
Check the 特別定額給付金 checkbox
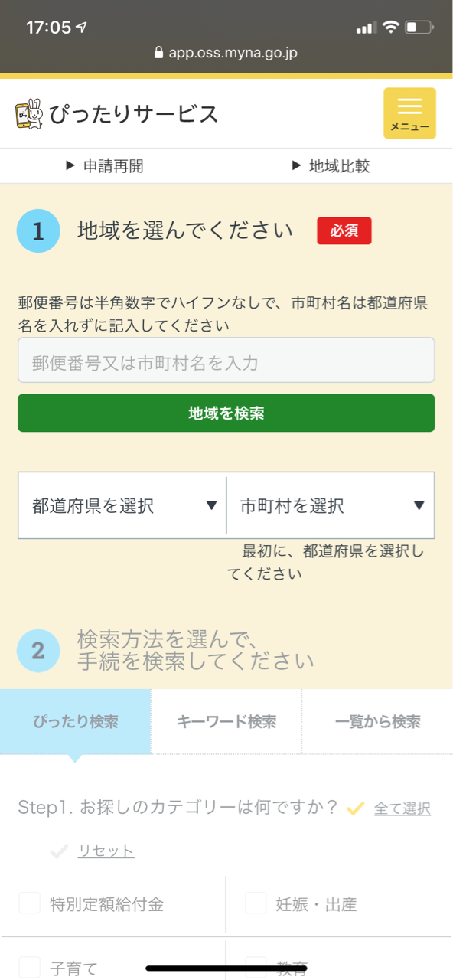(30, 903)
